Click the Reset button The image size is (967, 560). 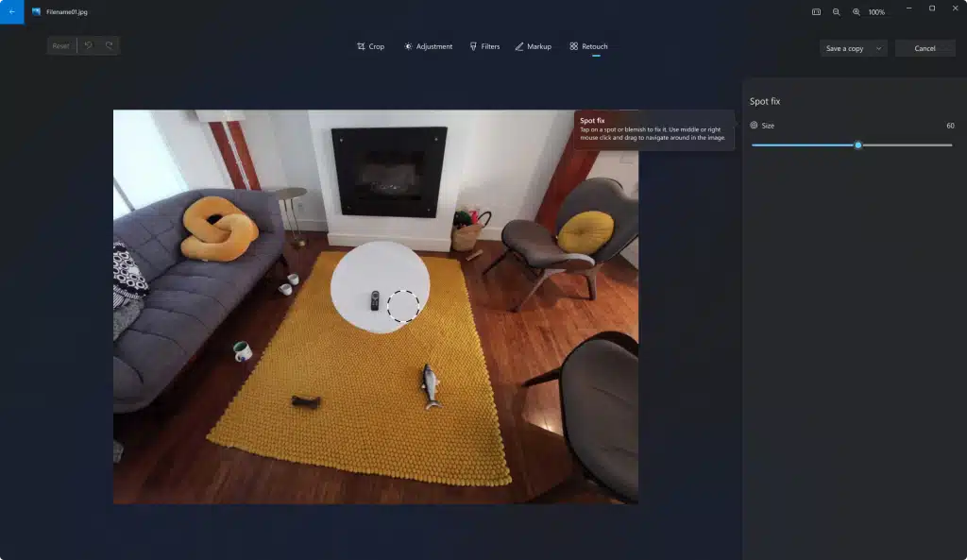(x=61, y=45)
